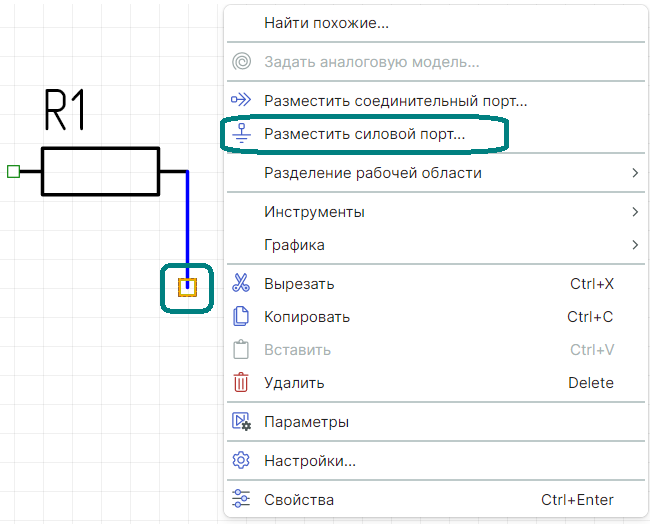Select Разместить соединительный порт... entry
Viewport: 650px width, 524px height.
395,100
